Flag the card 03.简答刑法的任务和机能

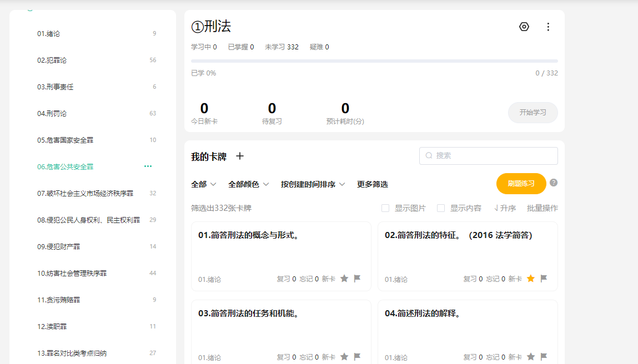pyautogui.click(x=357, y=357)
